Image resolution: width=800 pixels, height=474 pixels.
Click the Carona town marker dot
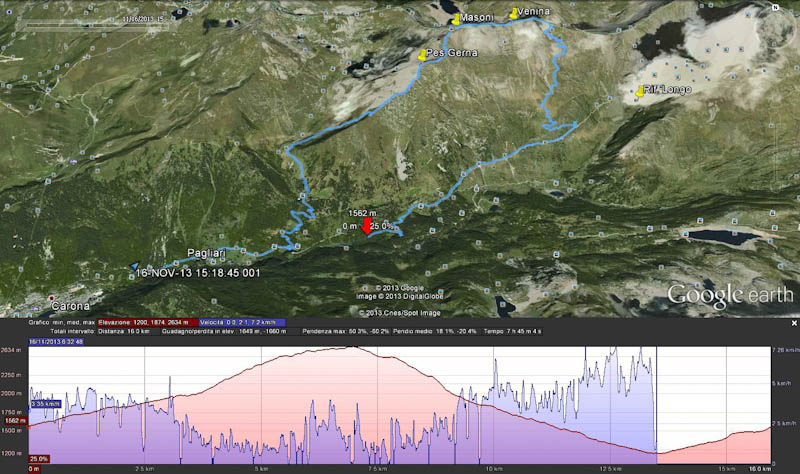coord(52,297)
